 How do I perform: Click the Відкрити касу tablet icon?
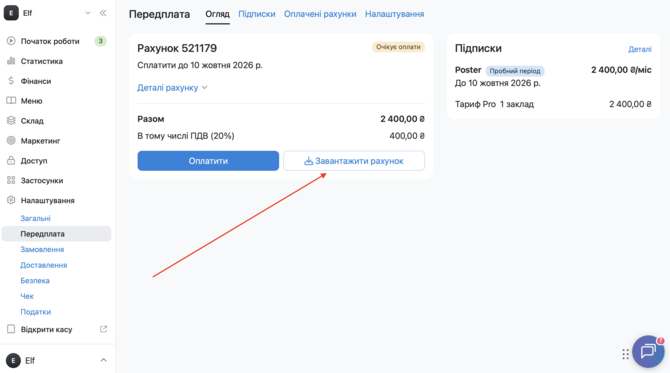(11, 329)
